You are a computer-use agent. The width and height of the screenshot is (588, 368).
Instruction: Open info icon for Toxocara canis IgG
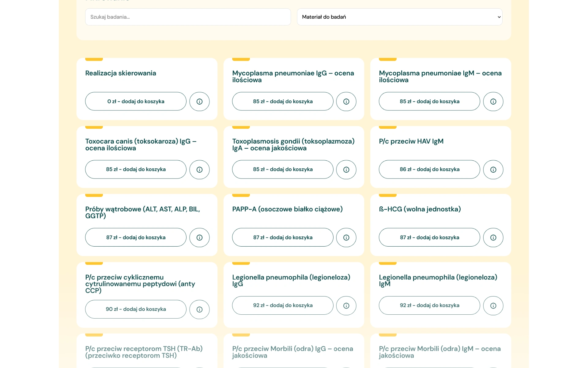(x=199, y=170)
